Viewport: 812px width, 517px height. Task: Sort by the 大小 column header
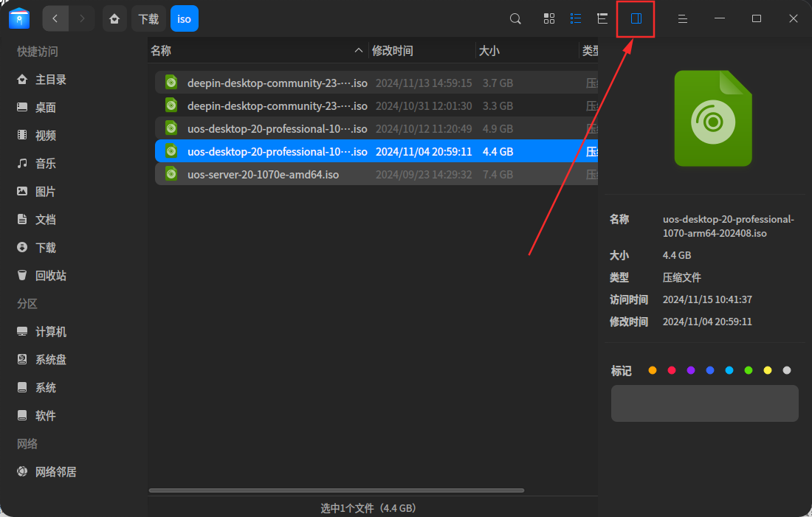point(526,51)
